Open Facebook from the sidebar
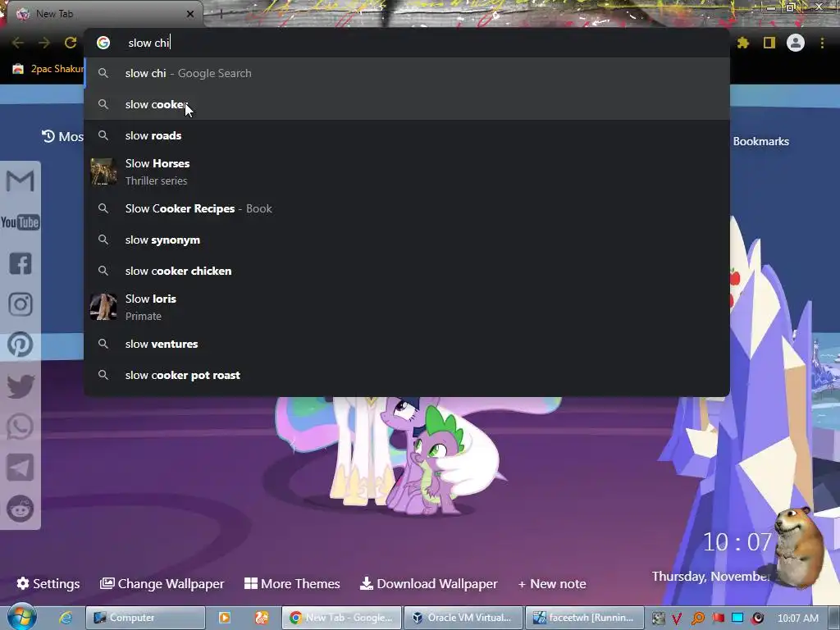The height and width of the screenshot is (630, 840). 21,263
